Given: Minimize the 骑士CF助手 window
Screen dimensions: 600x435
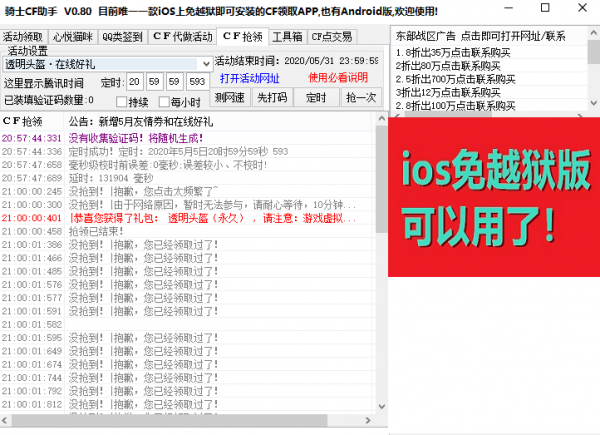Looking at the screenshot, I should point(509,8).
